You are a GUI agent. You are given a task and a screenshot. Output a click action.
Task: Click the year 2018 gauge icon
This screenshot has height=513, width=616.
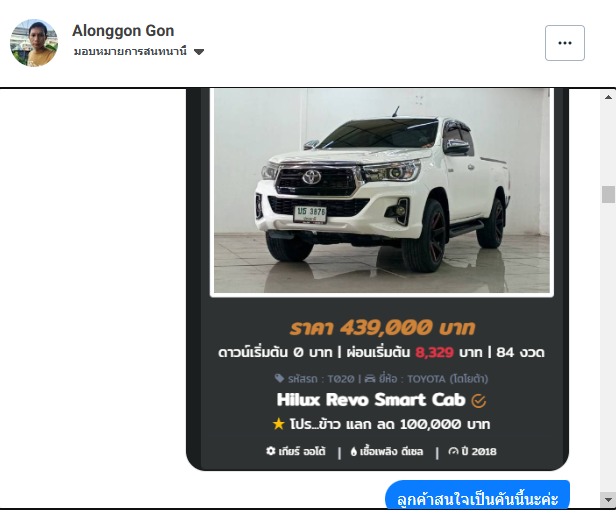click(x=453, y=451)
